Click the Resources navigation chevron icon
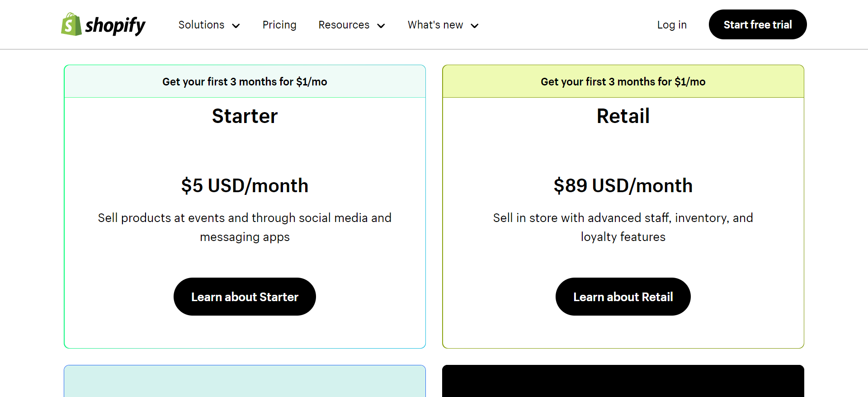This screenshot has height=397, width=868. (382, 26)
